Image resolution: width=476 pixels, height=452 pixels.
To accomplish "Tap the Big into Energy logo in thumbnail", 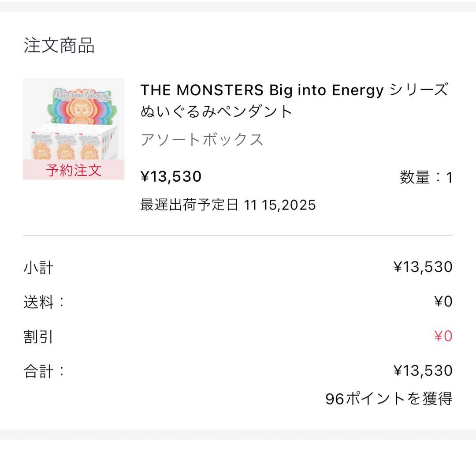I will coord(83,95).
